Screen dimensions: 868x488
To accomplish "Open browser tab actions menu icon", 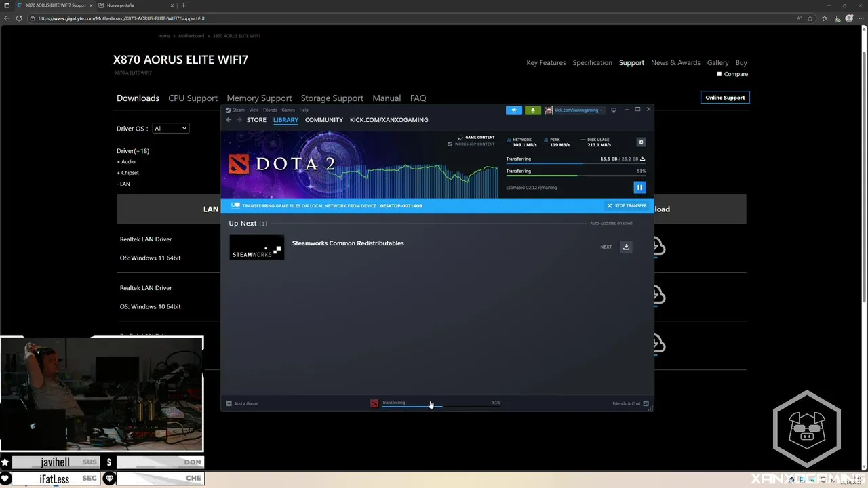I will coord(6,5).
